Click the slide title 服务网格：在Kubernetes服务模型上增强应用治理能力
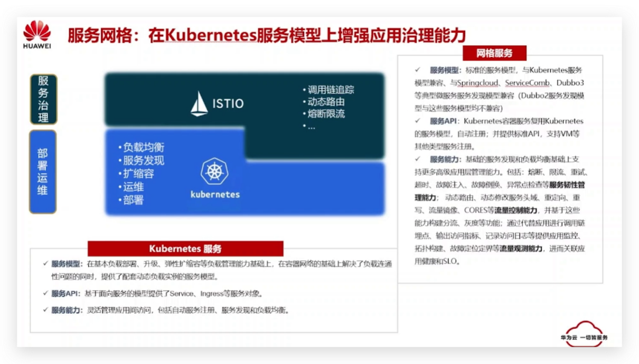The image size is (639, 364). 267,35
